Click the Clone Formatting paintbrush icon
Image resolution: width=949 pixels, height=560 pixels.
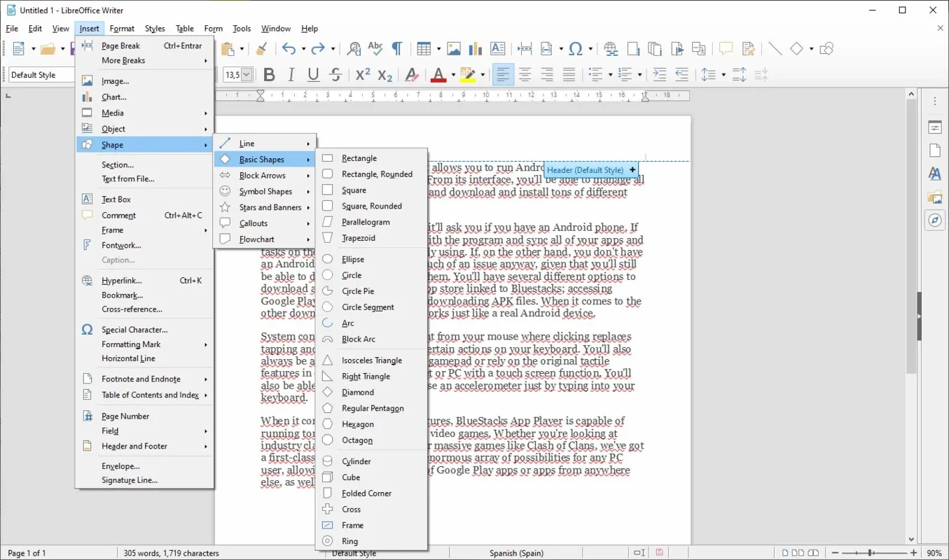261,48
